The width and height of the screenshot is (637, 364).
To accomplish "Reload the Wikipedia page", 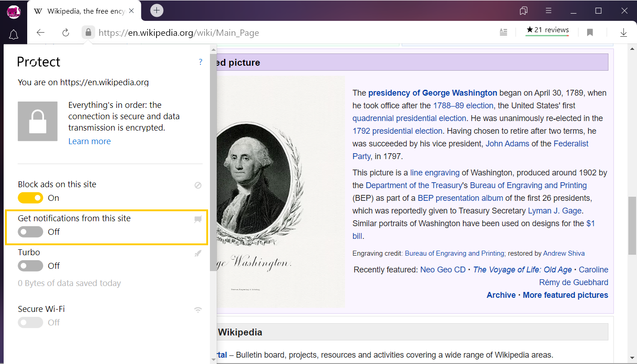I will 66,32.
